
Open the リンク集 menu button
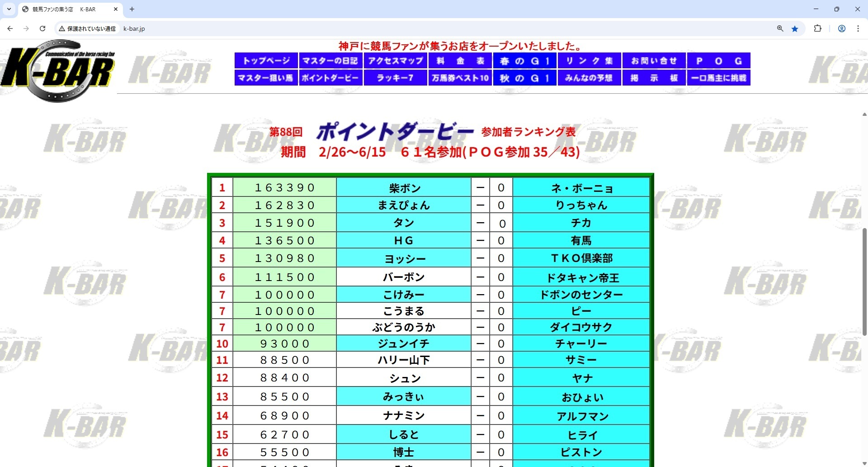click(589, 61)
